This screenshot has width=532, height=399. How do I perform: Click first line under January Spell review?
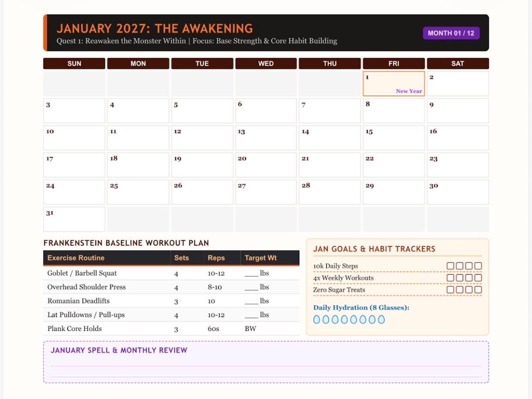[x=266, y=366]
